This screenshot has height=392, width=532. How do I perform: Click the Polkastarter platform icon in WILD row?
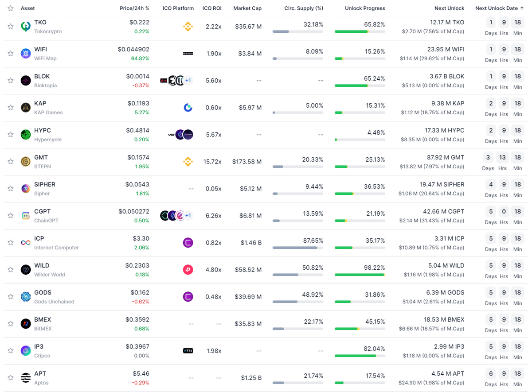188,270
